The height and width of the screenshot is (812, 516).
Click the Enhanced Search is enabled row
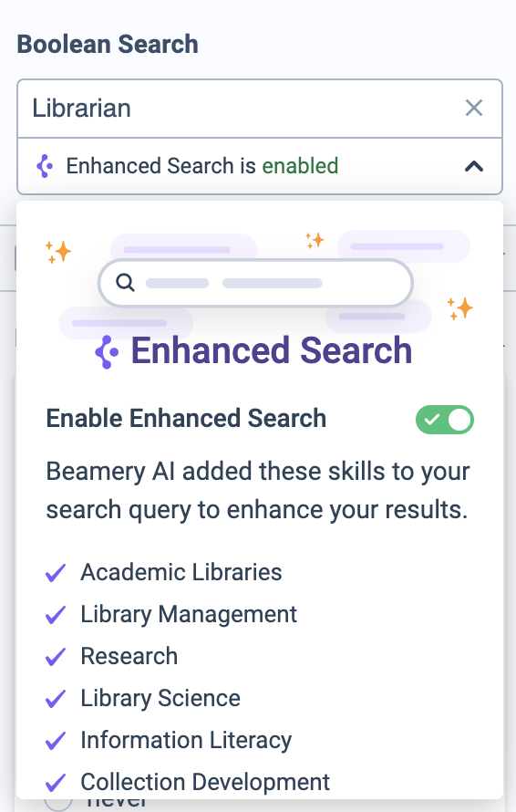260,166
